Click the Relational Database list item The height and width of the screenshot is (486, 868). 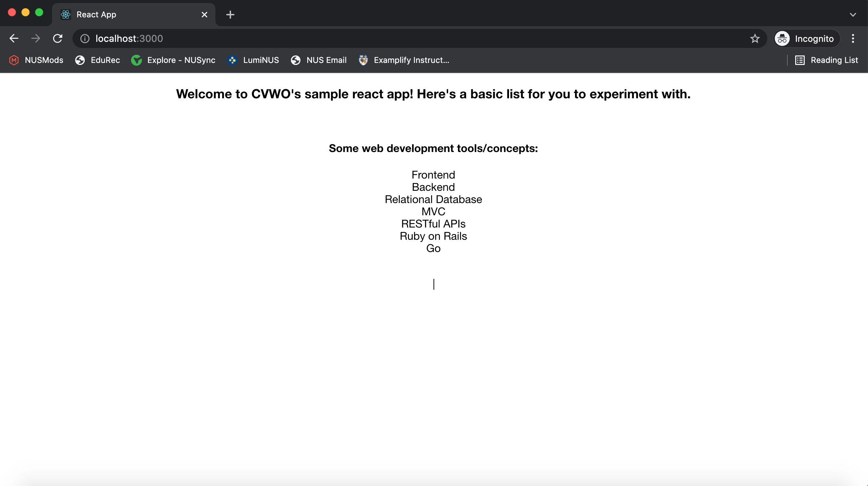(433, 199)
